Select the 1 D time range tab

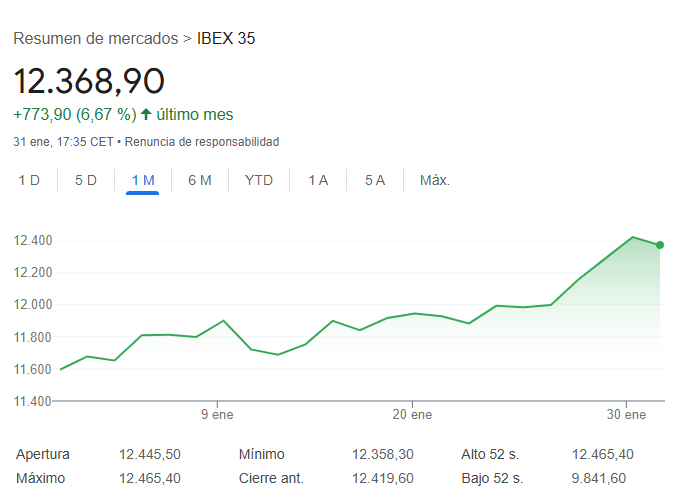29,180
